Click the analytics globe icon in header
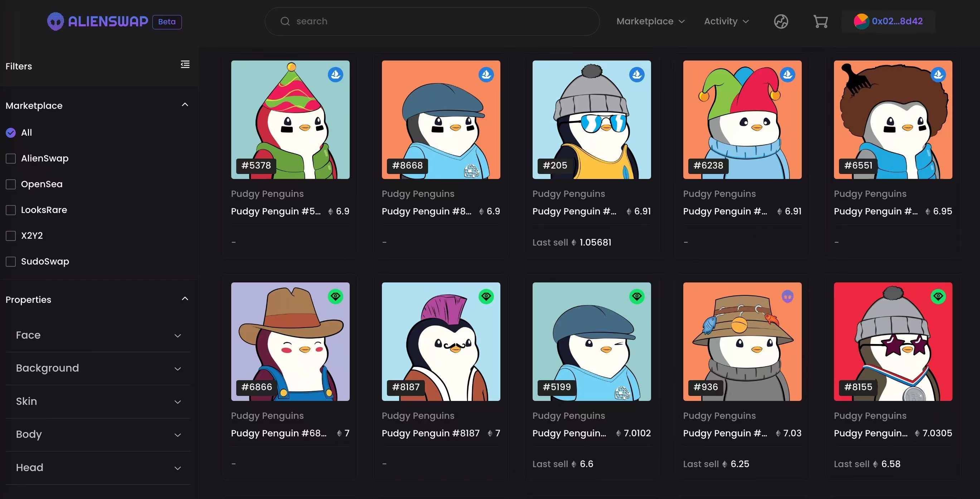Image resolution: width=980 pixels, height=499 pixels. pos(781,21)
